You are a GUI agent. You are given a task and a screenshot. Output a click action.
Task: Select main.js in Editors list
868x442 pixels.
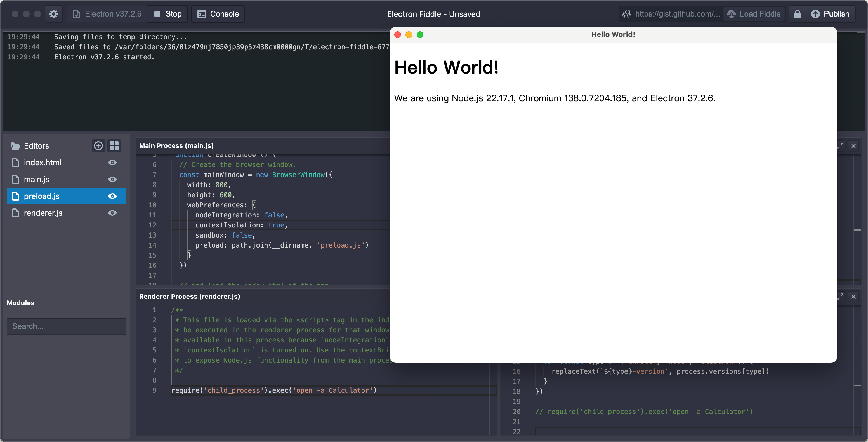66,179
